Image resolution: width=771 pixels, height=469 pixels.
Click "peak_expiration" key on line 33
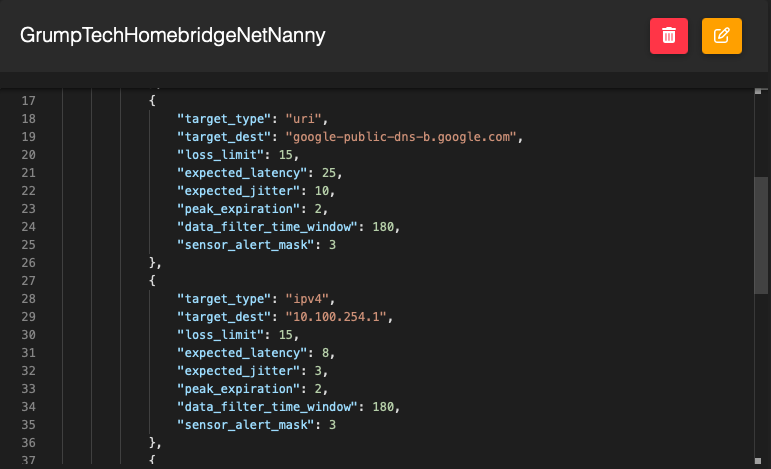click(x=238, y=389)
